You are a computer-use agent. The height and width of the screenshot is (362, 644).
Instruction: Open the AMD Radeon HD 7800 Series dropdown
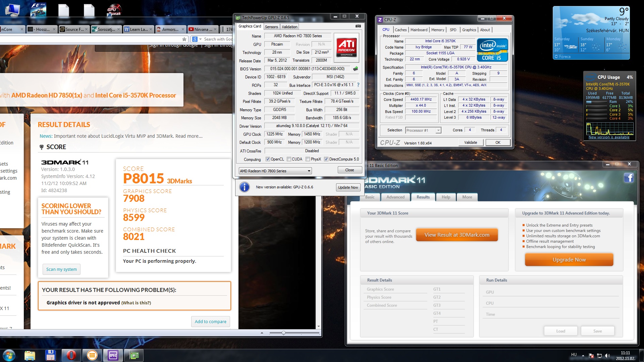[275, 171]
